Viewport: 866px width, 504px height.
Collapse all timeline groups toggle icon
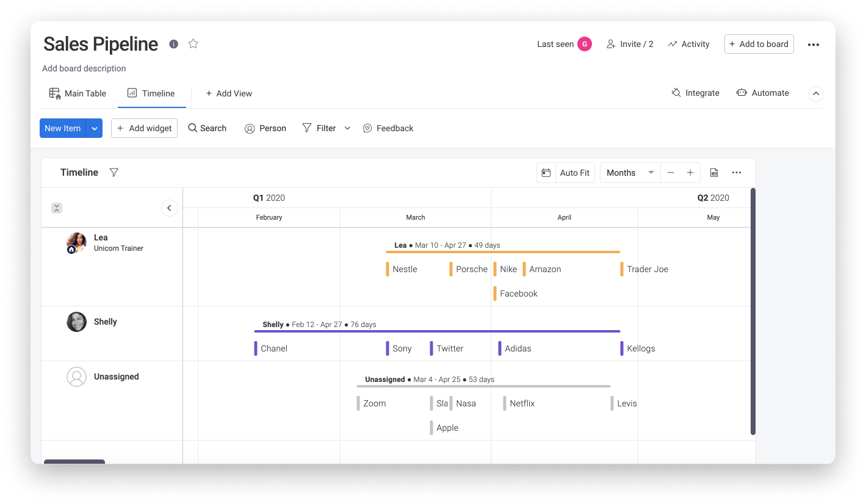coord(57,208)
